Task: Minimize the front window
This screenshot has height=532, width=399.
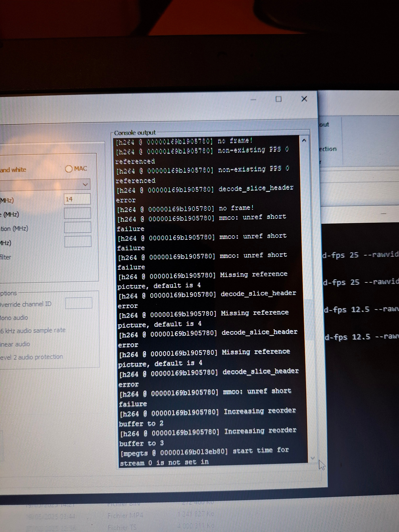Action: point(253,100)
